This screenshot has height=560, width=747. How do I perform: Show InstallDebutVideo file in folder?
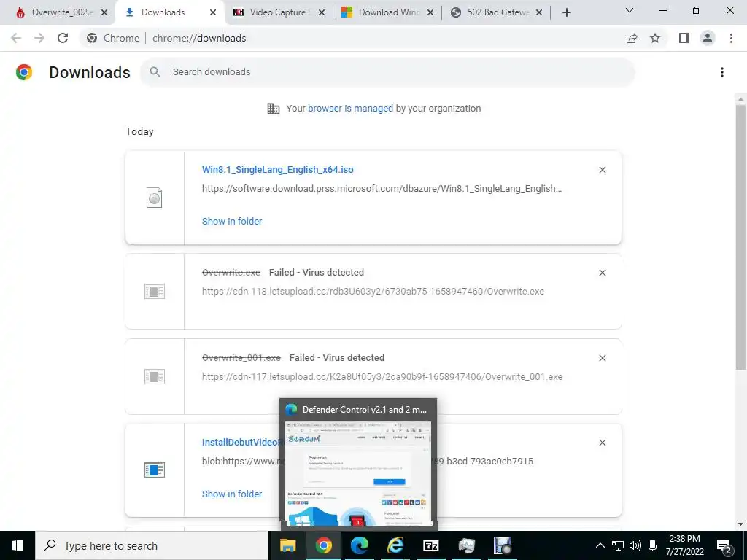tap(232, 494)
